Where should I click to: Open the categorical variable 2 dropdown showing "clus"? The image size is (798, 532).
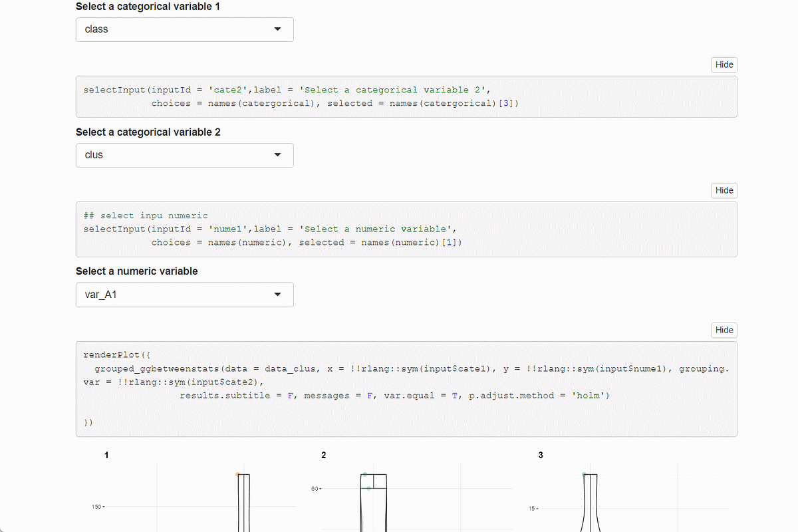coord(184,155)
